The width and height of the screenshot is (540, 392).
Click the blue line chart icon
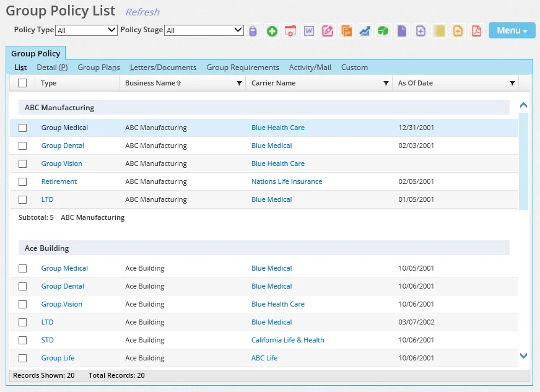(x=365, y=31)
